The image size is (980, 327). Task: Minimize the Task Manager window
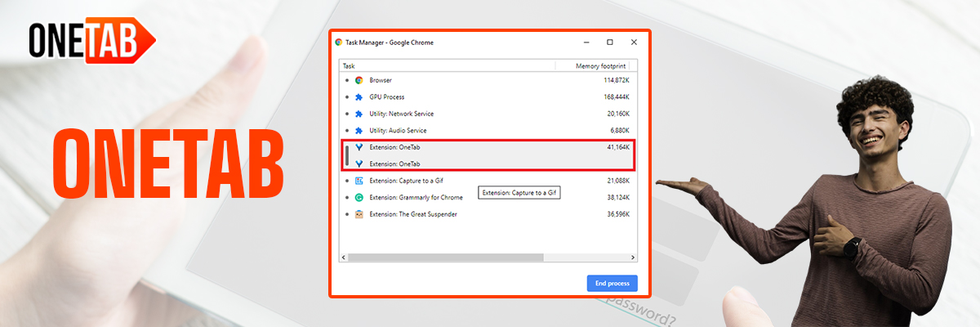point(586,42)
